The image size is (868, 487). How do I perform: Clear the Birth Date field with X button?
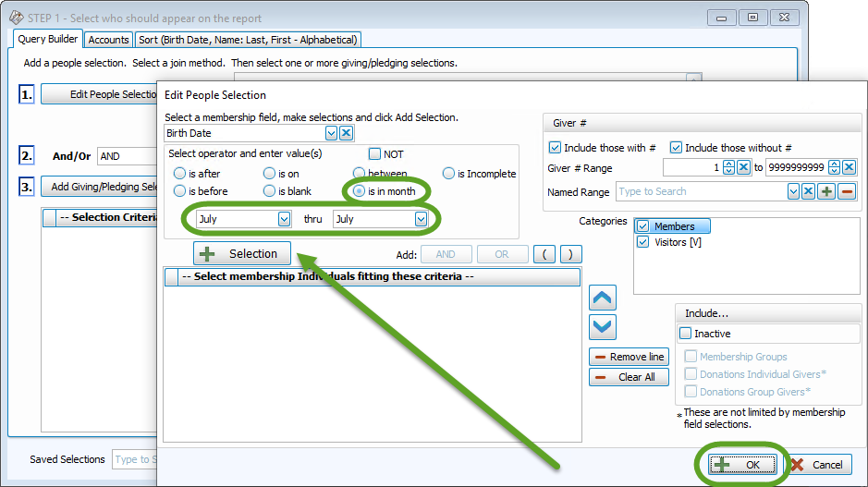click(347, 133)
